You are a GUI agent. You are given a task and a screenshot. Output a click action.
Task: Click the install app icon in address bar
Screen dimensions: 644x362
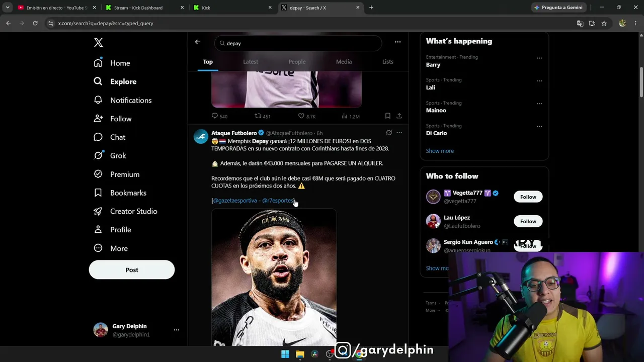592,23
